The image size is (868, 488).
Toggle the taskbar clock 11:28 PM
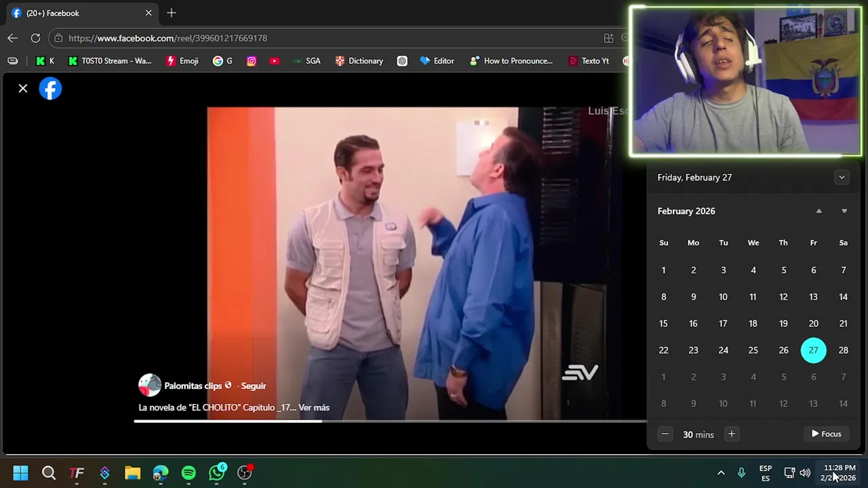click(839, 473)
